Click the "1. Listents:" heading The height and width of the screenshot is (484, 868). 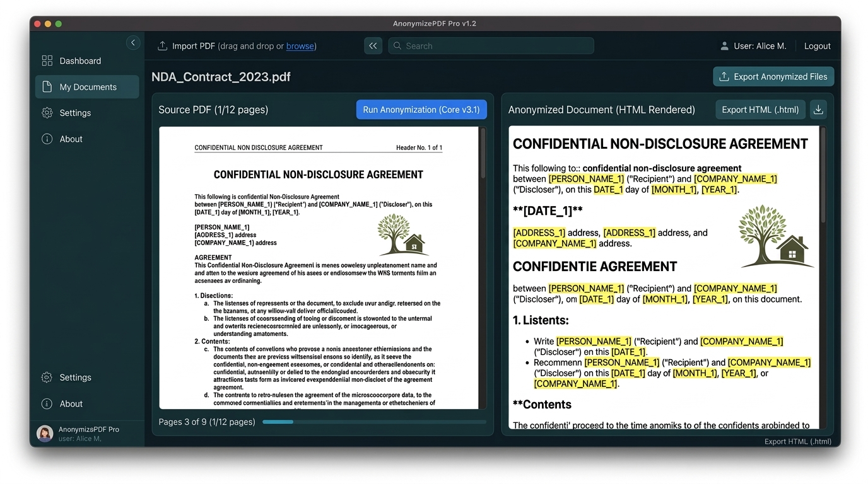[541, 320]
